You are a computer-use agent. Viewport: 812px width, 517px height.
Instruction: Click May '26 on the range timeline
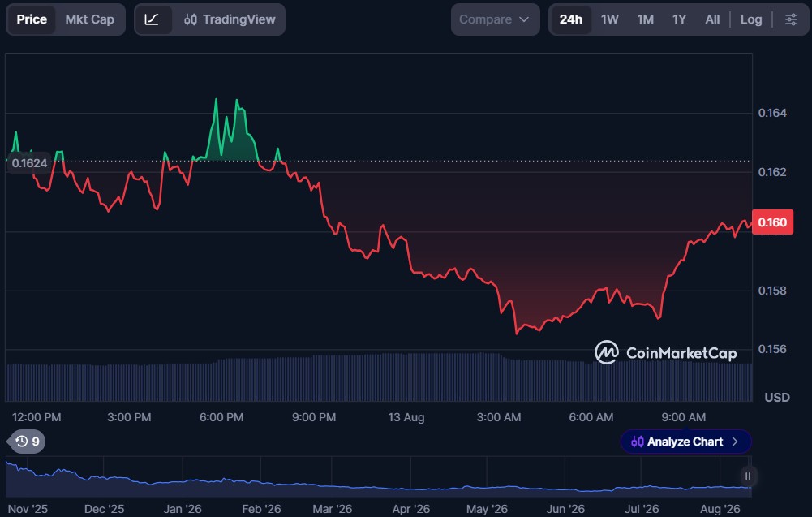[487, 509]
